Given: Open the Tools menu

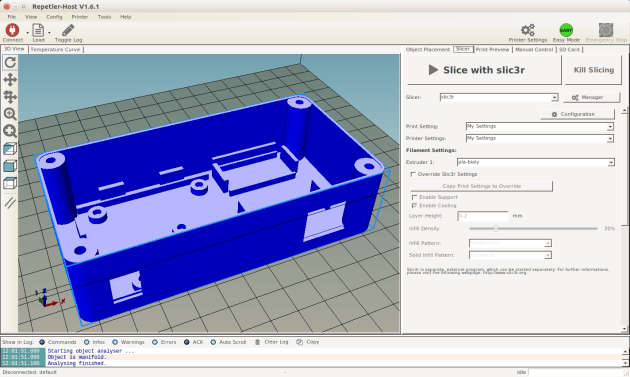Looking at the screenshot, I should 104,17.
